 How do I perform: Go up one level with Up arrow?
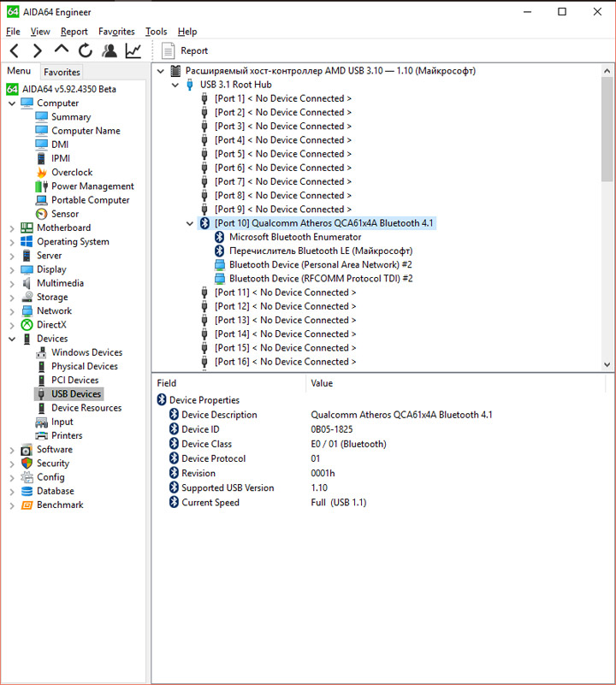(62, 50)
